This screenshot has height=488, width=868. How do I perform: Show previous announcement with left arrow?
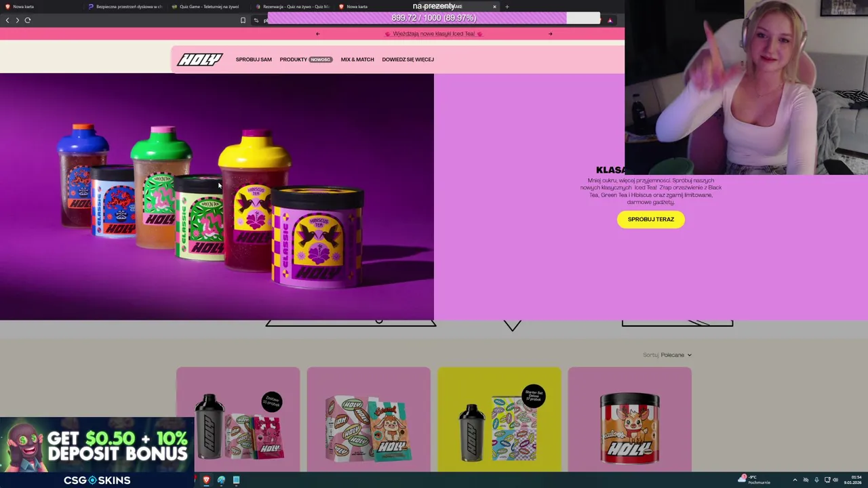[318, 34]
